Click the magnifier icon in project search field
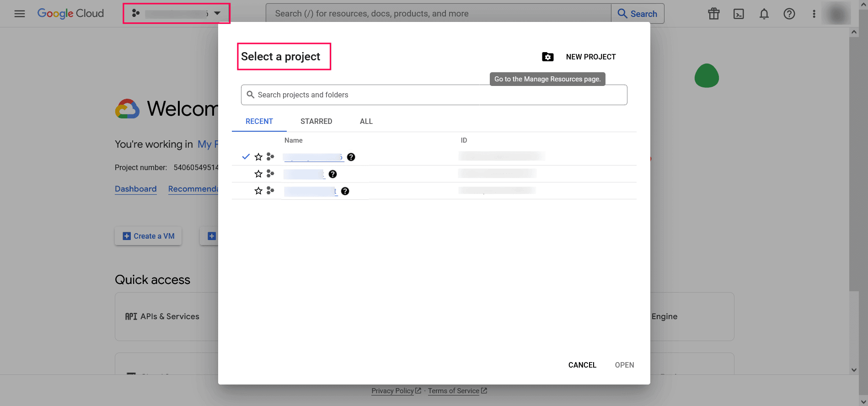The image size is (868, 406). coord(250,95)
